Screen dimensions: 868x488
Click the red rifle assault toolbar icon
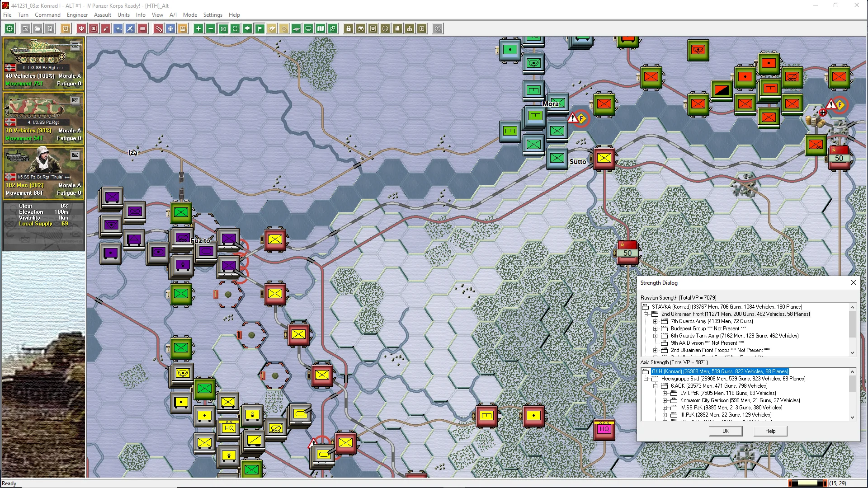158,28
